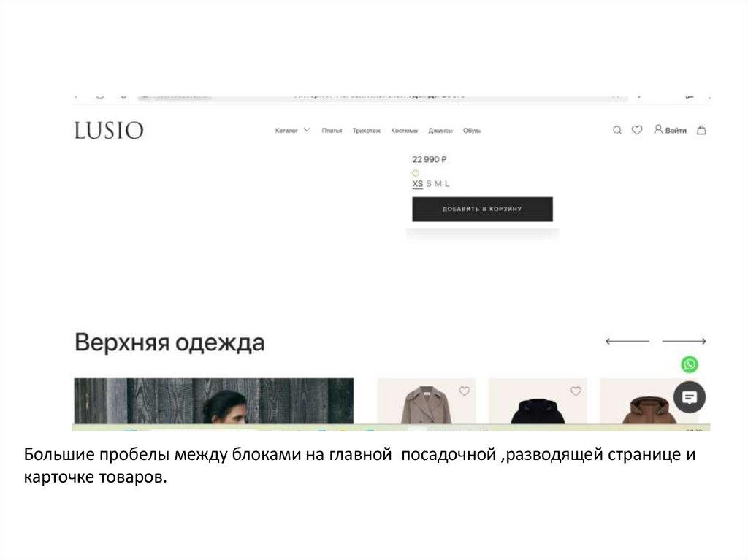The height and width of the screenshot is (560, 748).
Task: Open the black hooded jacket thumbnail
Action: tap(538, 401)
